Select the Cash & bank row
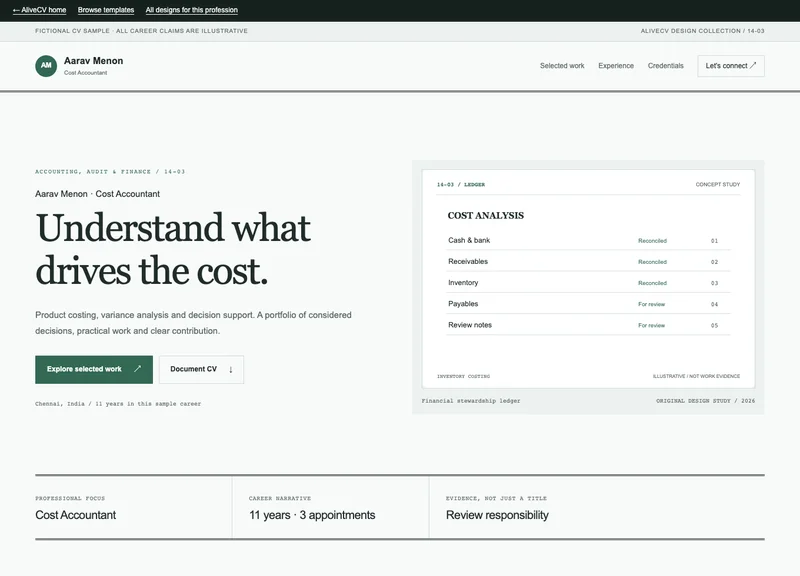800x576 pixels. click(588, 240)
